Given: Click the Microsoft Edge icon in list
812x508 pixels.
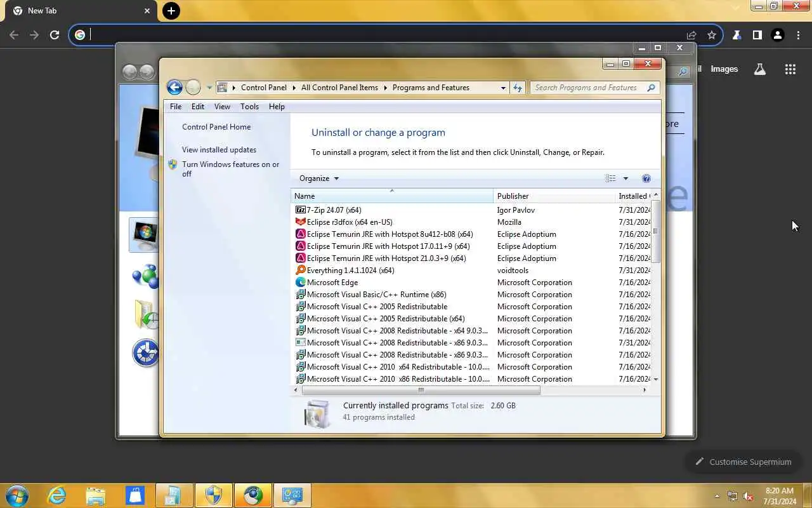Looking at the screenshot, I should click(301, 282).
